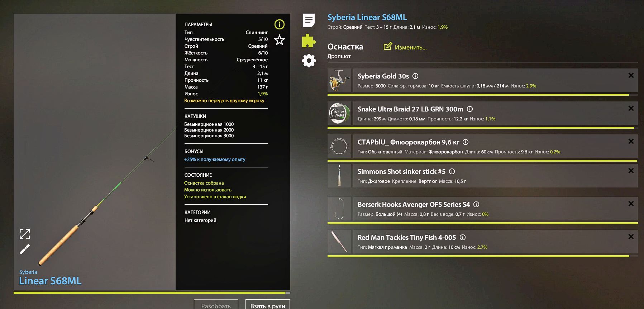This screenshot has height=309, width=644.
Task: Click the info icon in parameters panel
Action: point(279,24)
